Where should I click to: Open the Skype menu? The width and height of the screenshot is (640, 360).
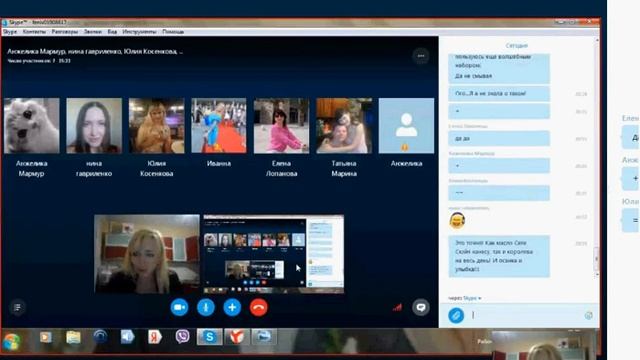(x=10, y=31)
